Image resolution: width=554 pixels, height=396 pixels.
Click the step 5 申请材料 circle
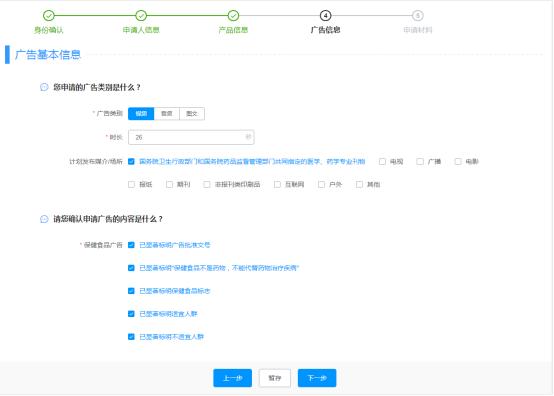click(x=418, y=16)
